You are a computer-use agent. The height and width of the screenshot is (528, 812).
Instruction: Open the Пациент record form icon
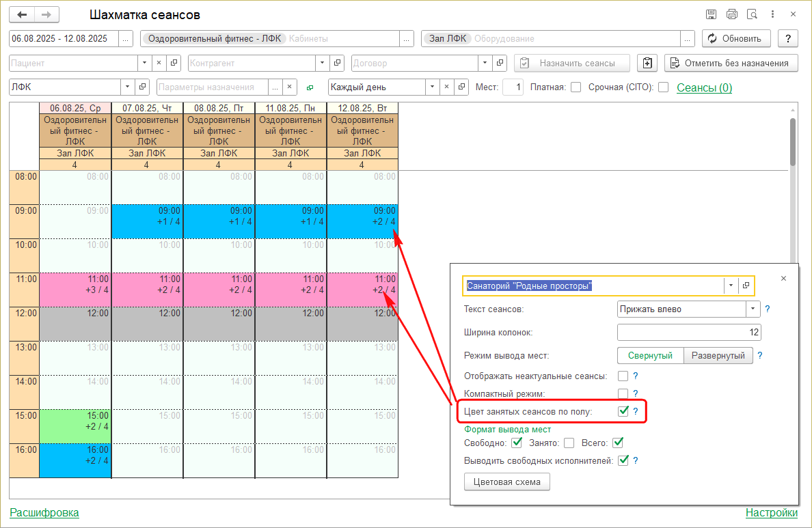coord(174,63)
